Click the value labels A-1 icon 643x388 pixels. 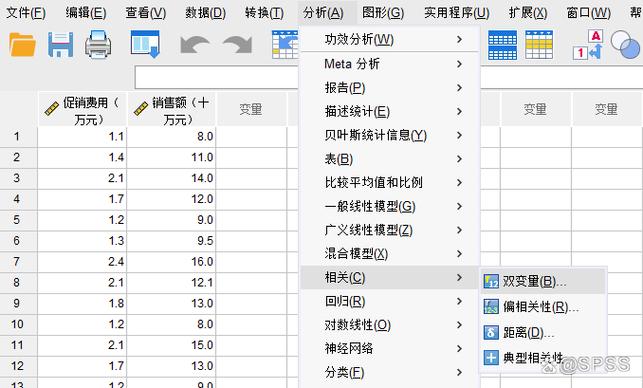pos(588,45)
